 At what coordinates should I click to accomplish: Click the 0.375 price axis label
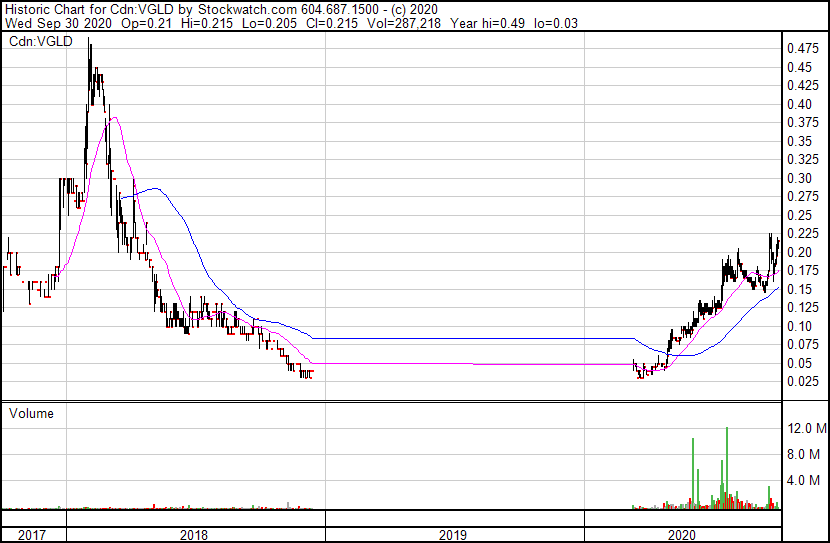pyautogui.click(x=801, y=122)
